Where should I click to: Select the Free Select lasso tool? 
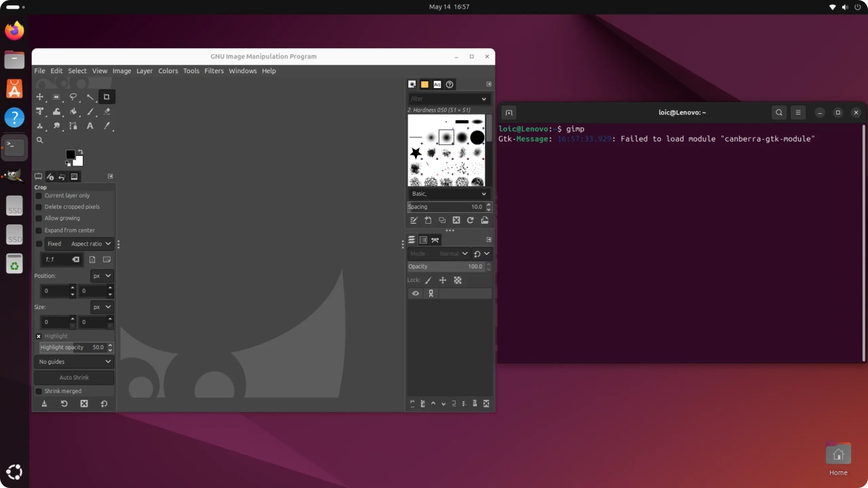(x=73, y=97)
